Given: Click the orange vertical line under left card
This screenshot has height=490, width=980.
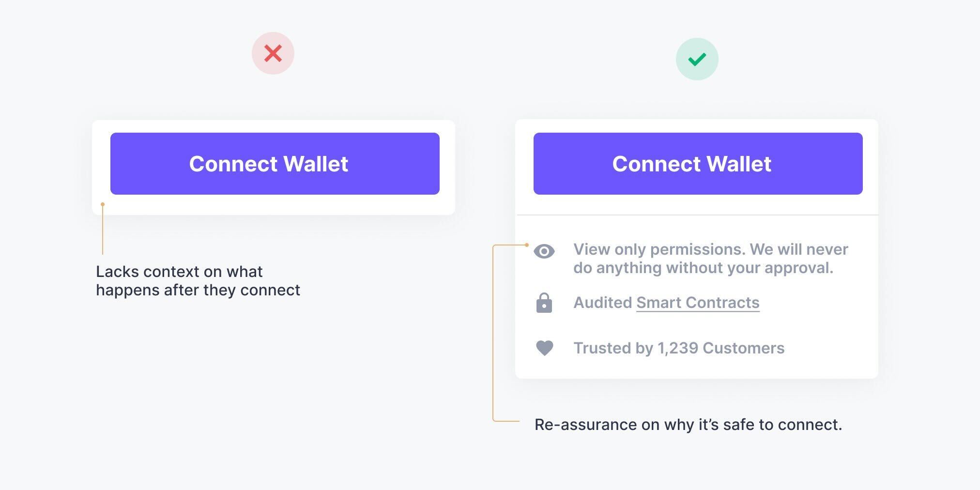Looking at the screenshot, I should pyautogui.click(x=103, y=230).
